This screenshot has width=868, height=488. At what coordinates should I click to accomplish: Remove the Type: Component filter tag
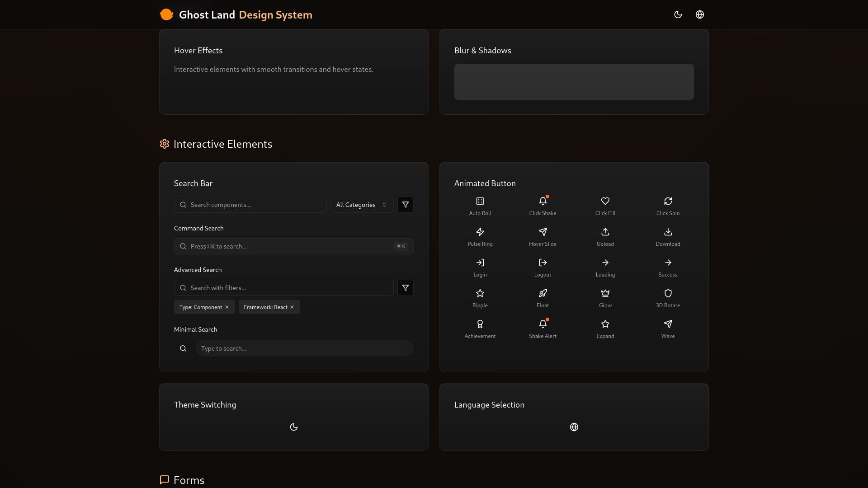click(x=227, y=307)
